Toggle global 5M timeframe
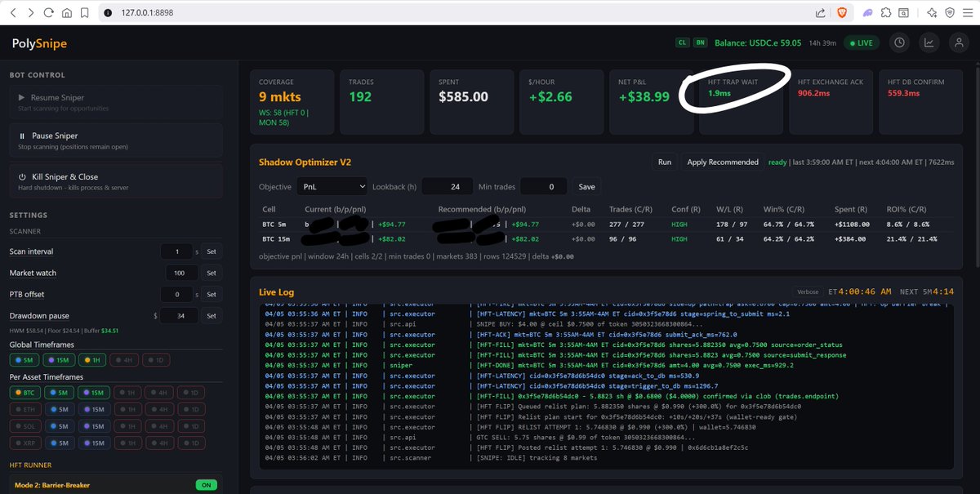Image resolution: width=980 pixels, height=494 pixels. pyautogui.click(x=24, y=360)
